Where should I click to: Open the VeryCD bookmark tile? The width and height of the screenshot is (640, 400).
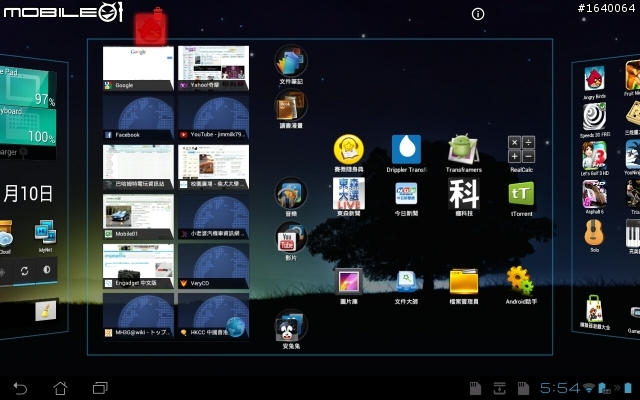click(213, 266)
